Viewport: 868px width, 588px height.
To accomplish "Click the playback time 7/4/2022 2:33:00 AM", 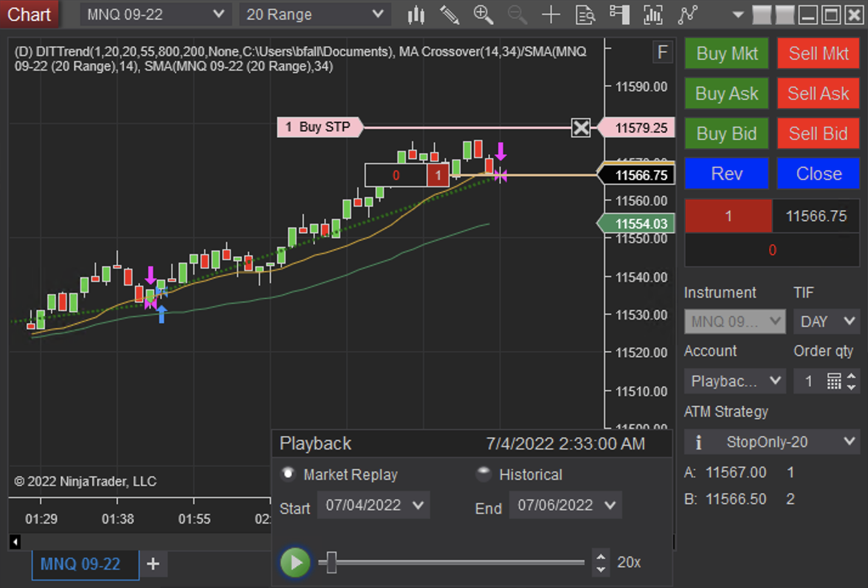I will pos(565,443).
